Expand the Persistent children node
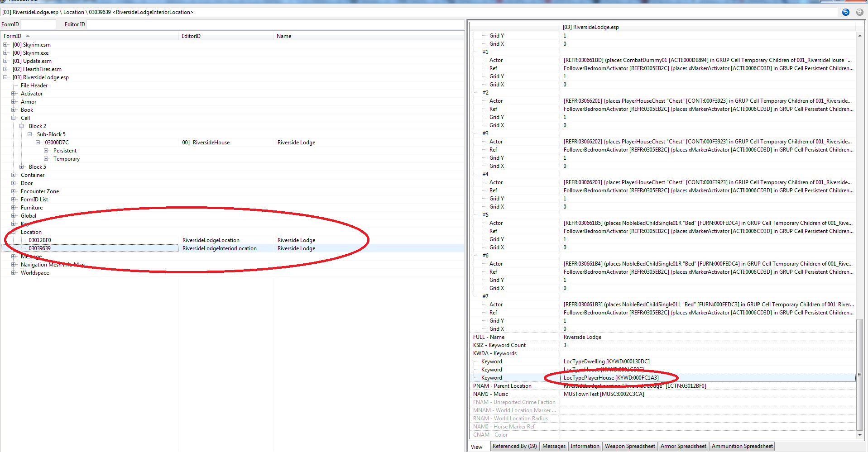 pyautogui.click(x=46, y=151)
